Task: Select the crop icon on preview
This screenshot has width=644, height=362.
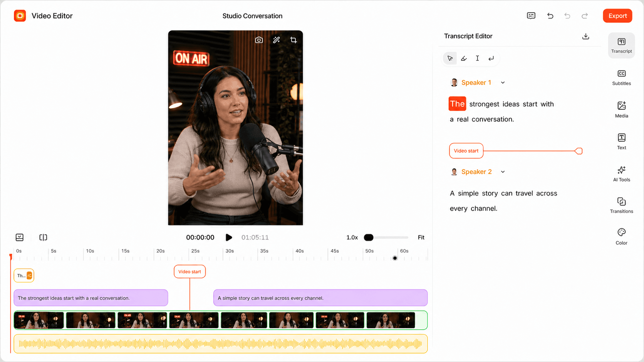Action: pos(293,40)
